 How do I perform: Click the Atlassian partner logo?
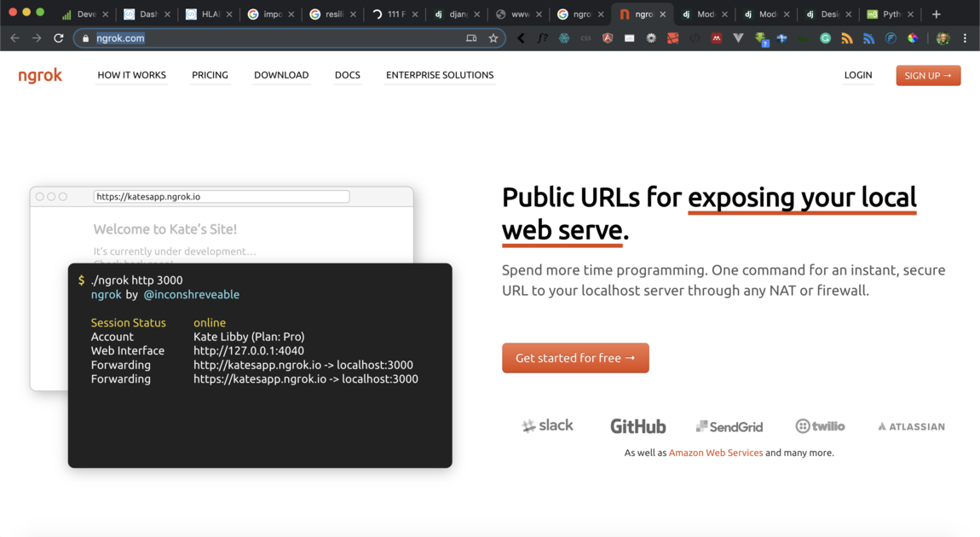[x=909, y=426]
